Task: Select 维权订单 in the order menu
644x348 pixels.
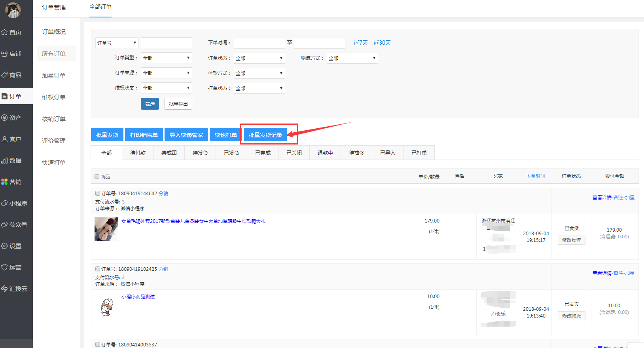Action: pyautogui.click(x=54, y=97)
